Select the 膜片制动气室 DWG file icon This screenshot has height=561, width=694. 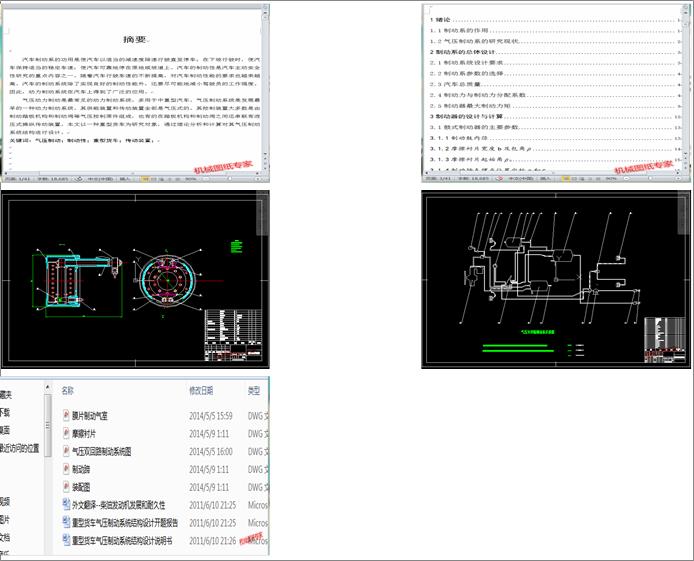coord(66,415)
